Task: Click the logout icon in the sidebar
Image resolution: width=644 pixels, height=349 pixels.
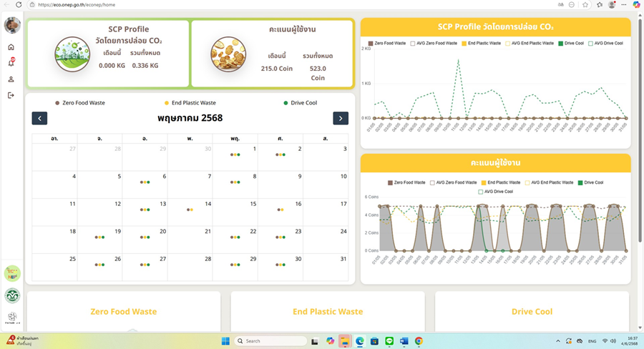Action: point(11,94)
